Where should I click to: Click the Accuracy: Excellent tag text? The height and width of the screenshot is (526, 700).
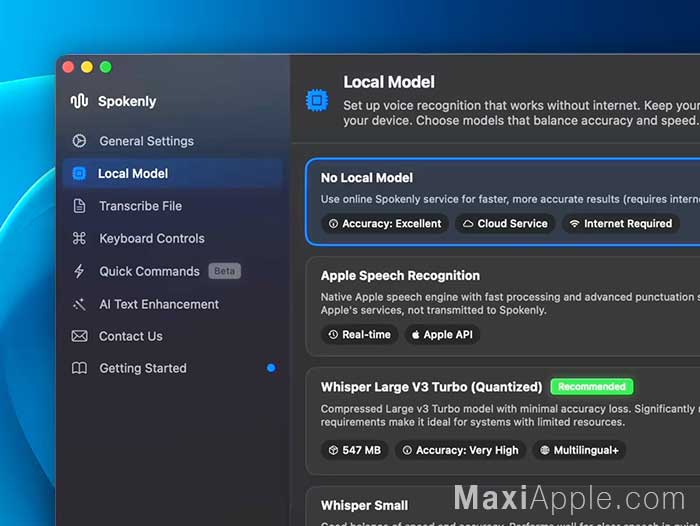[392, 224]
